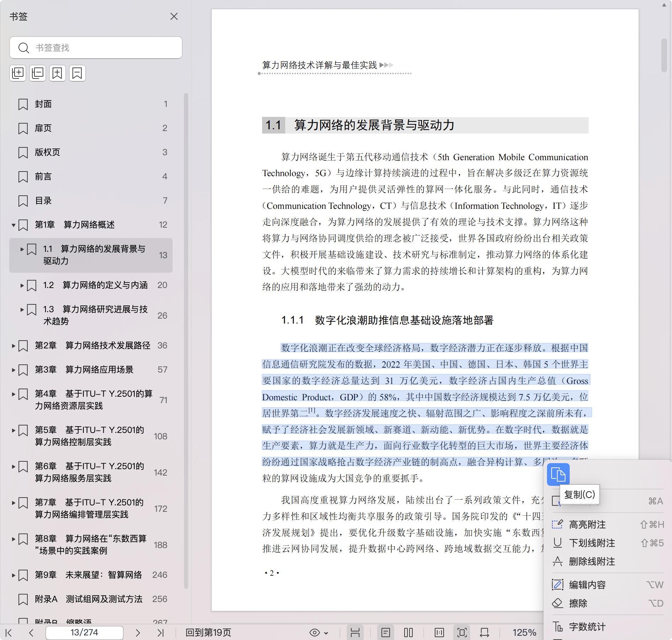Screen dimensions: 672x640
Task: Go to the last page of the document
Action: (161, 633)
